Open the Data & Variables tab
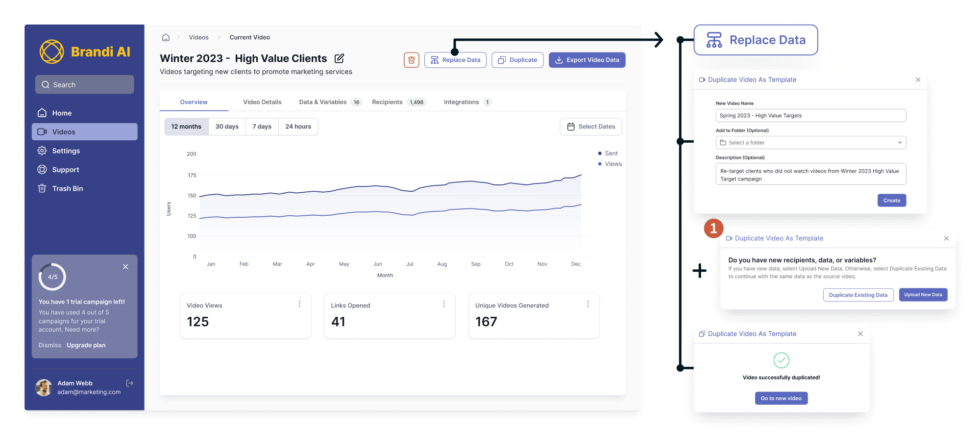 coord(330,102)
